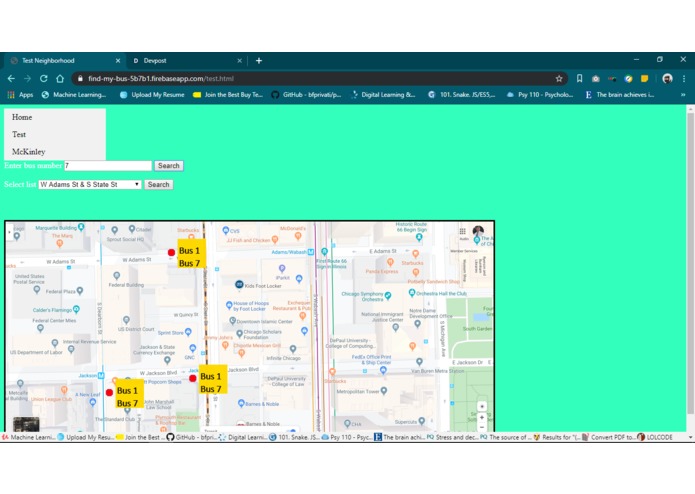Click the map zoom out minus button
This screenshot has width=695, height=494.
pyautogui.click(x=482, y=428)
